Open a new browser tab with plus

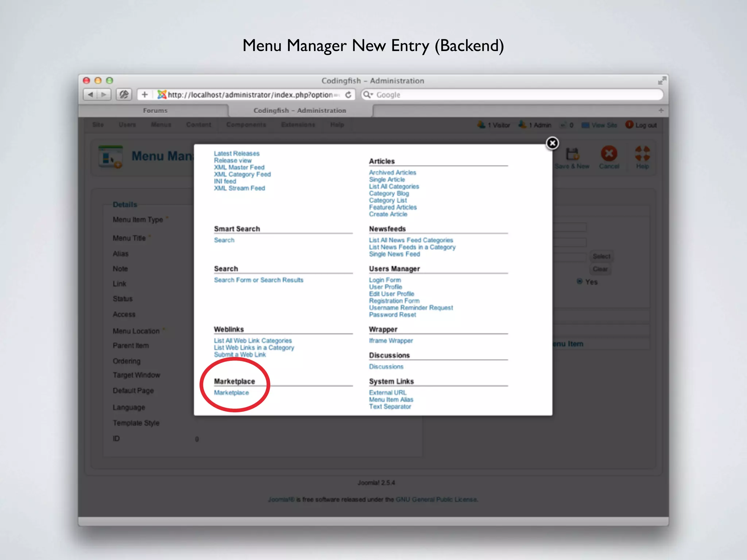coord(661,110)
